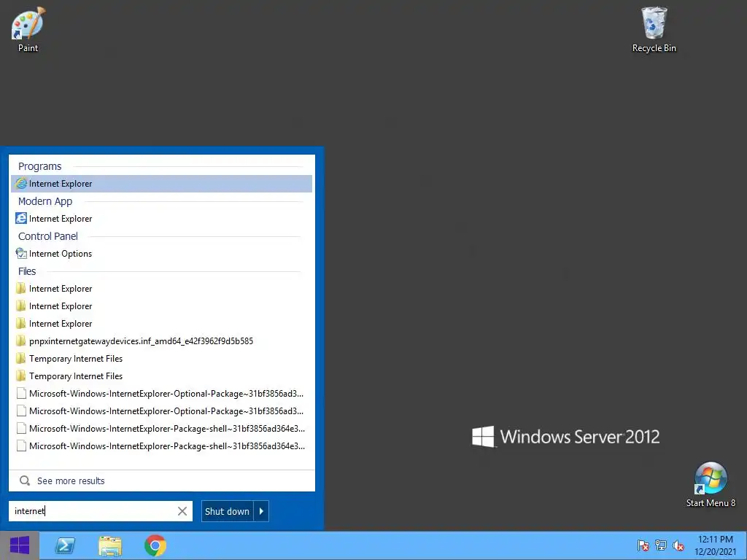Open Internet Explorer under Programs
The image size is (747, 560).
pos(161,184)
